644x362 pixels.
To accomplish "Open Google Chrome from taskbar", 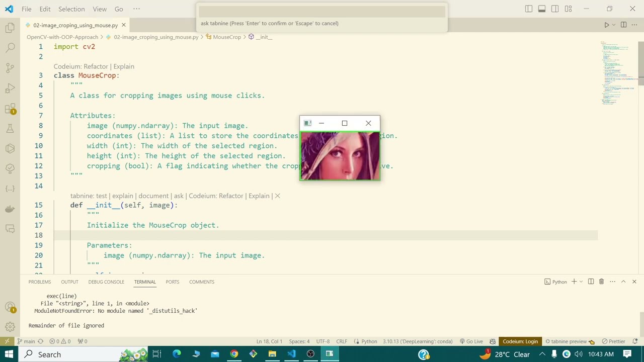I will coord(234,354).
